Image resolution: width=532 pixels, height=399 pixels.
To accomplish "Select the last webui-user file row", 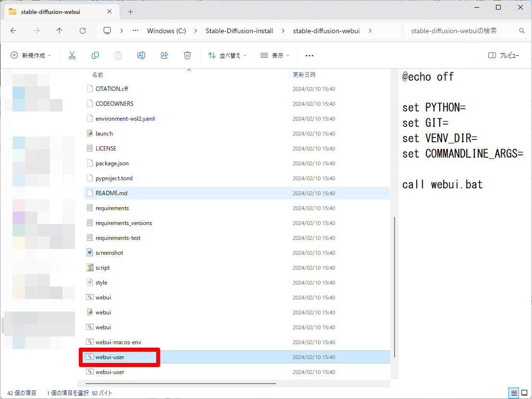I will (237, 372).
